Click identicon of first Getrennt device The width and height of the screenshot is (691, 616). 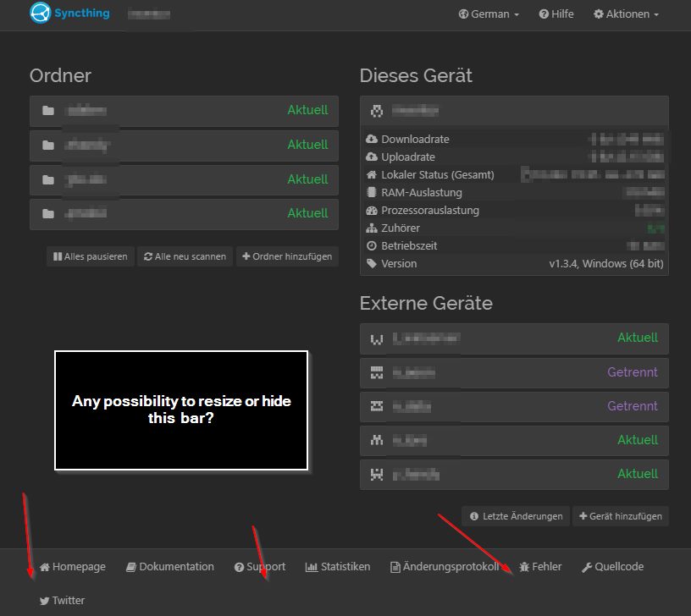click(377, 372)
